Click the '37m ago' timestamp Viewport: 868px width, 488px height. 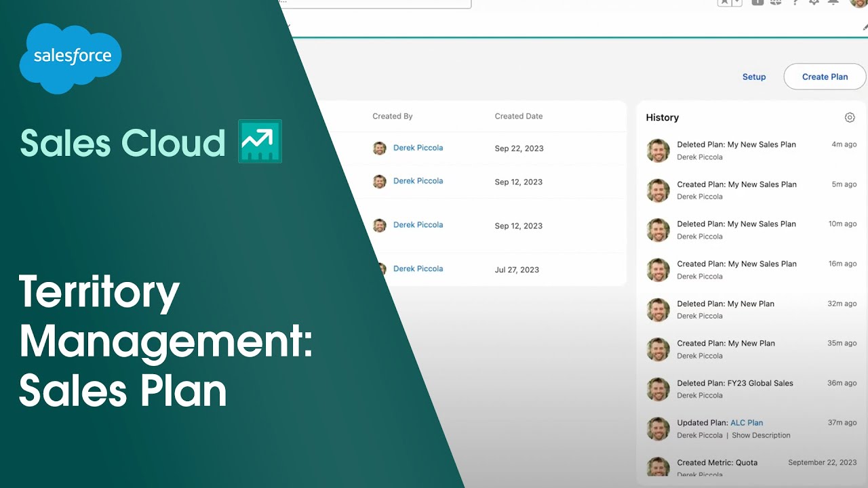(x=842, y=423)
